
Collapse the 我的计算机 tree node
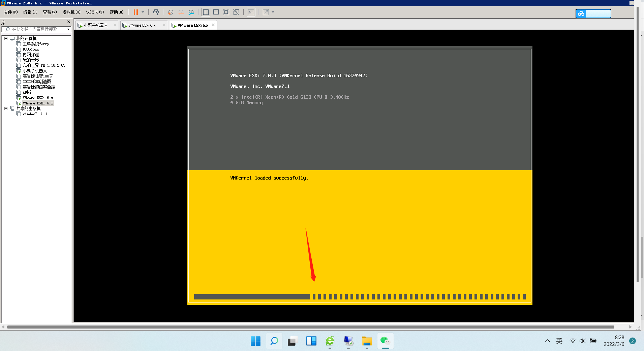point(6,38)
